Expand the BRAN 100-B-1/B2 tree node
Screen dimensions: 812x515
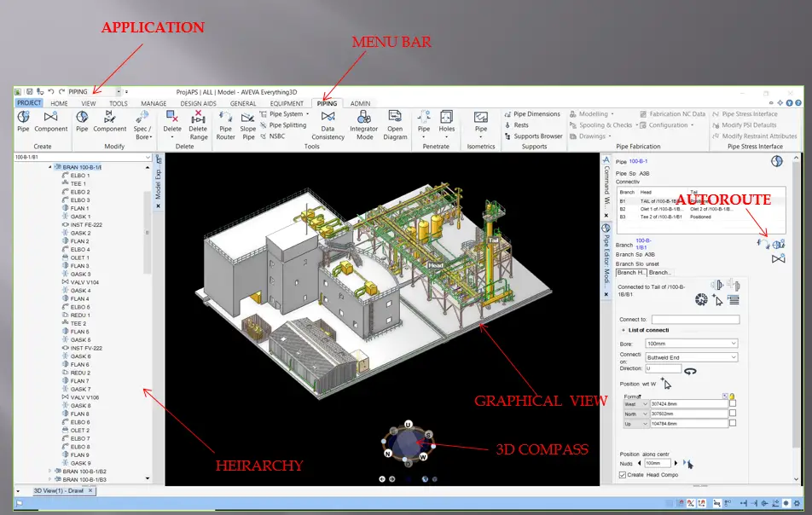click(49, 471)
